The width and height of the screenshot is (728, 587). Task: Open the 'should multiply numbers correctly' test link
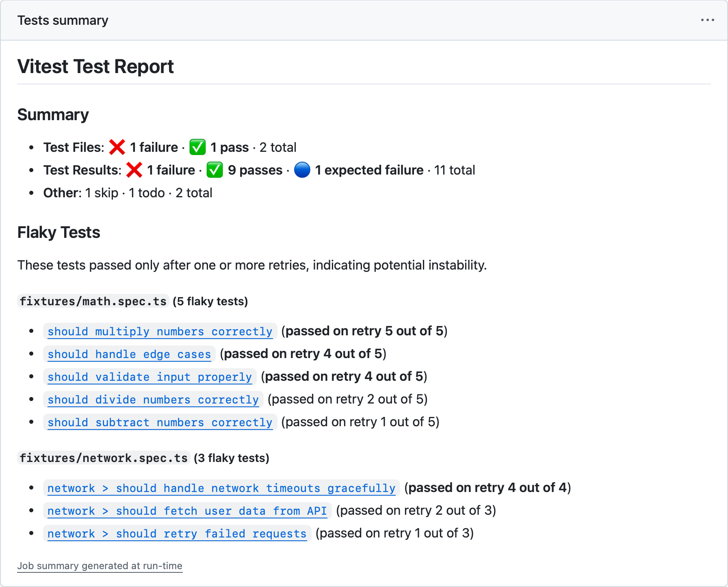160,331
